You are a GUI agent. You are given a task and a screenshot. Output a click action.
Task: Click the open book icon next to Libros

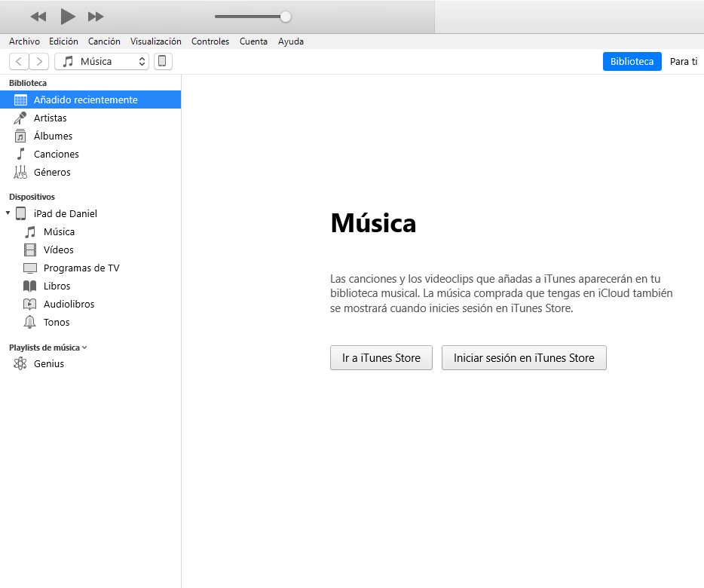(30, 286)
